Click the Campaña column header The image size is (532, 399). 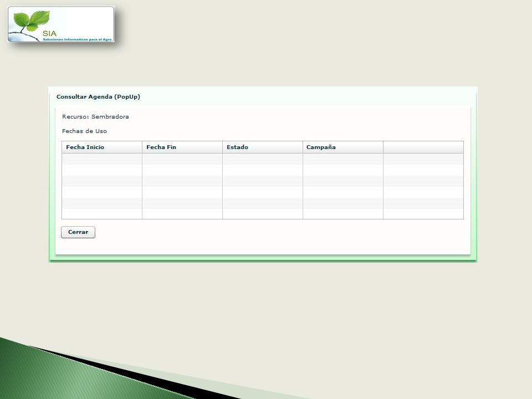click(343, 147)
